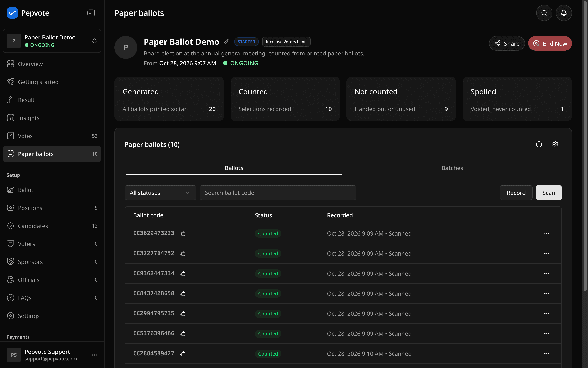Open Voters in sidebar
This screenshot has width=588, height=368.
click(x=52, y=244)
